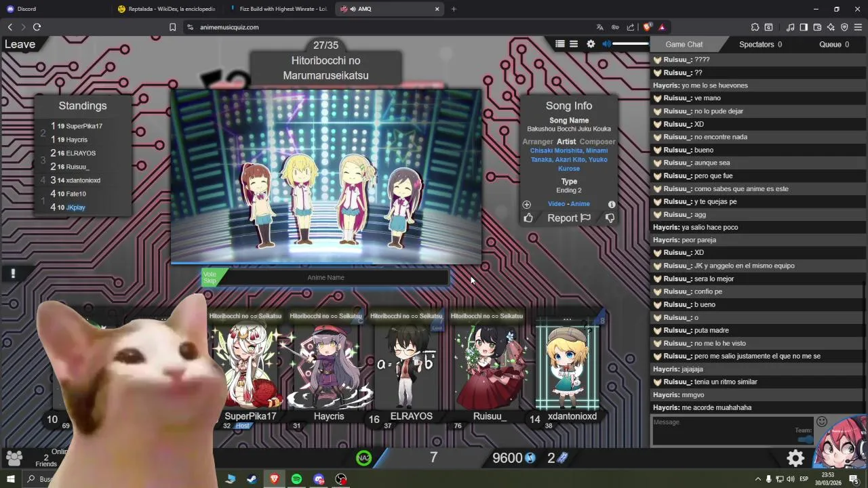The width and height of the screenshot is (868, 488).
Task: Open media control music note icon
Action: coord(791,27)
